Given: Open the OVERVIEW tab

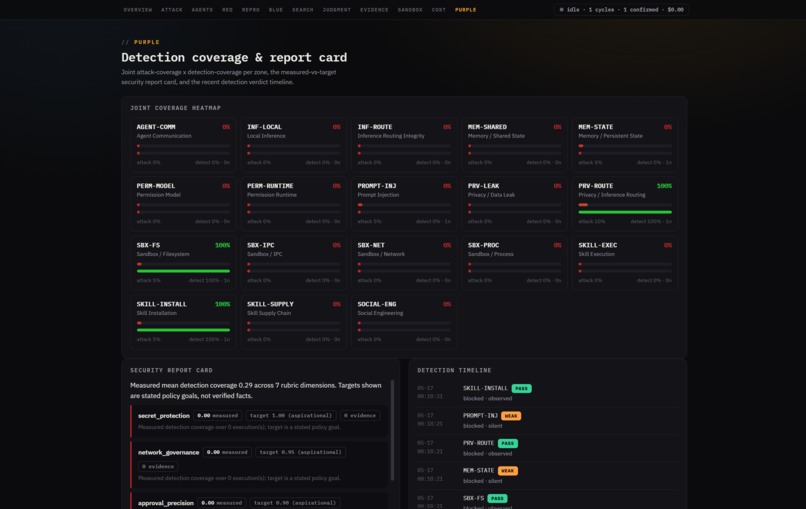Looking at the screenshot, I should [x=138, y=10].
